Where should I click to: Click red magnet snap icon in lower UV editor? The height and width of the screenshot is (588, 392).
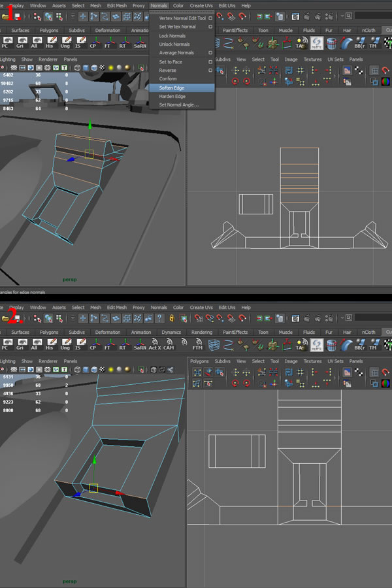point(385,372)
